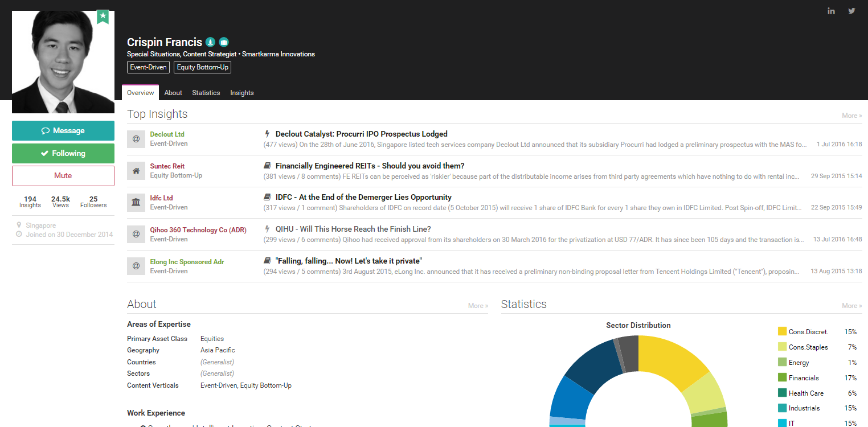The height and width of the screenshot is (427, 868).
Task: Select the Equity Bottom-Up tag in the header
Action: click(x=202, y=67)
